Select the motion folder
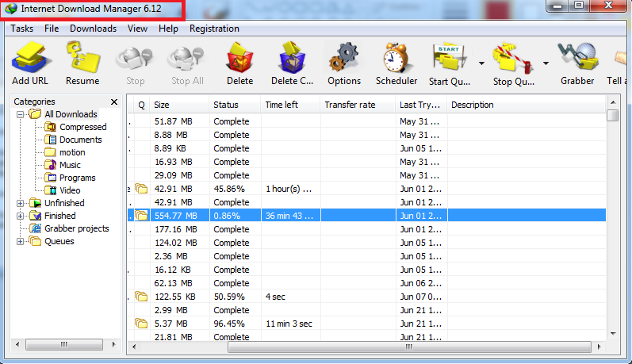The image size is (632, 364). pyautogui.click(x=72, y=152)
